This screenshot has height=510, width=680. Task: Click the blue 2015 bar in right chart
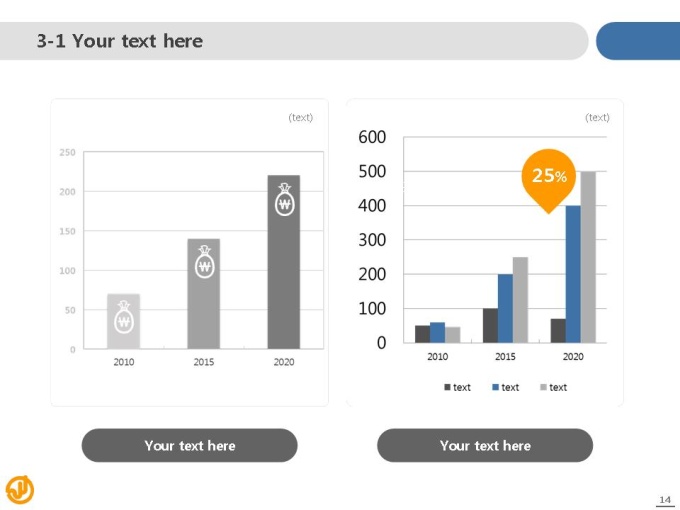505,308
